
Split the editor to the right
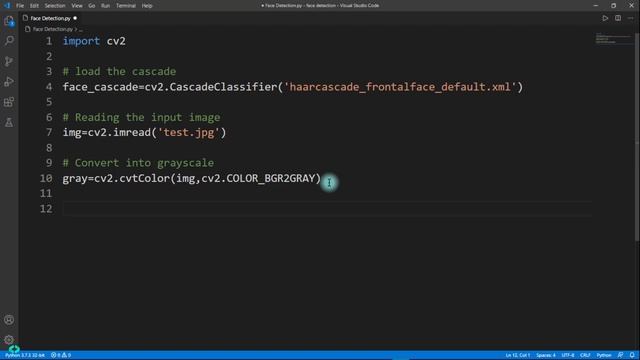(x=618, y=18)
